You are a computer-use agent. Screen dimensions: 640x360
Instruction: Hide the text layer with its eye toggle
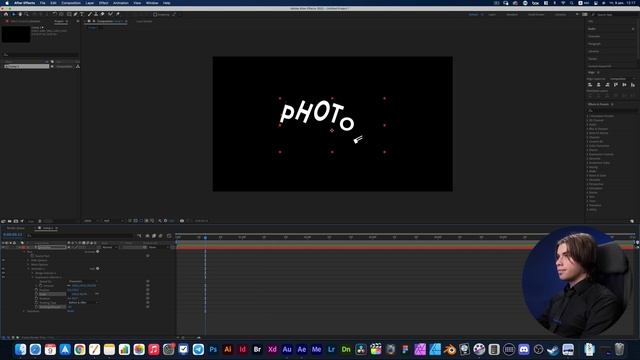[x=3, y=247]
